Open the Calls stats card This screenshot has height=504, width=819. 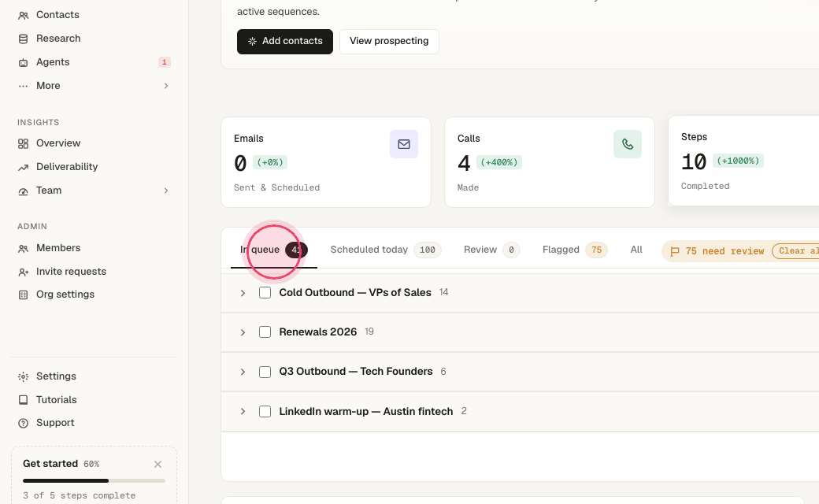550,162
